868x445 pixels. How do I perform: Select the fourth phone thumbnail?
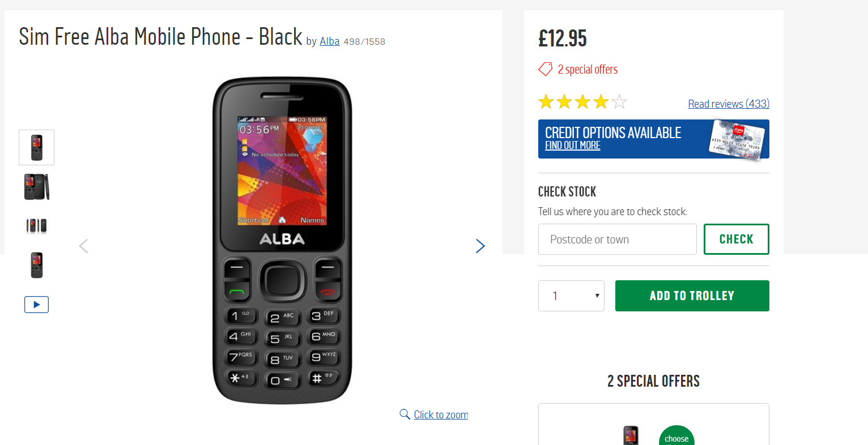coord(36,265)
